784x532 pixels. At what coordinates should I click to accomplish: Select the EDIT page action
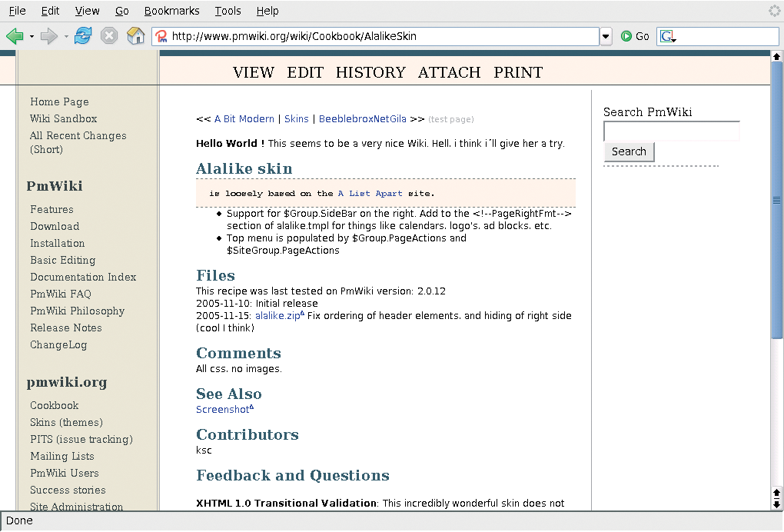(305, 72)
